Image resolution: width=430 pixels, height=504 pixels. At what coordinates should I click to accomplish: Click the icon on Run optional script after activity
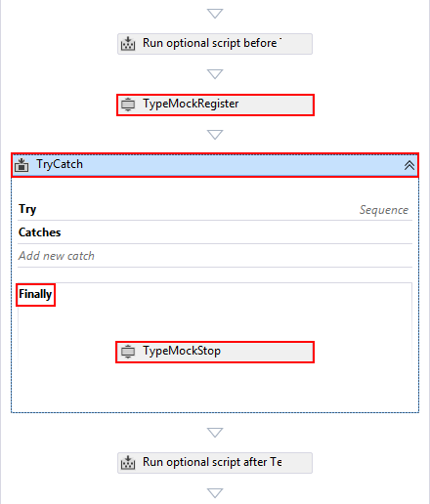point(128,463)
